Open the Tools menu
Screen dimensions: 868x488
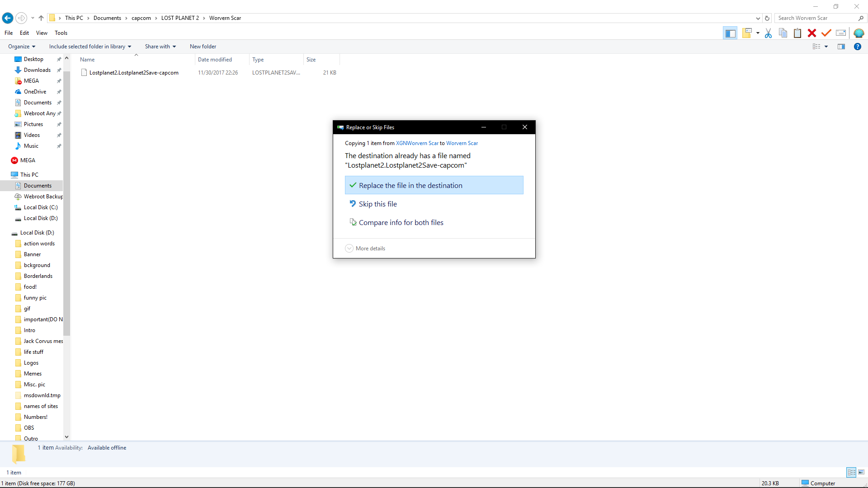pos(61,33)
